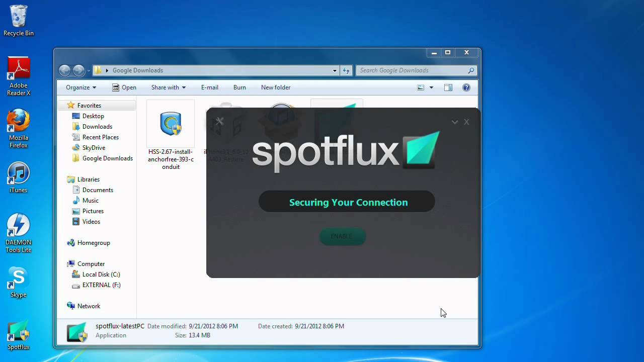644x362 pixels.
Task: Select Homegroup in the navigation pane
Action: pyautogui.click(x=94, y=243)
